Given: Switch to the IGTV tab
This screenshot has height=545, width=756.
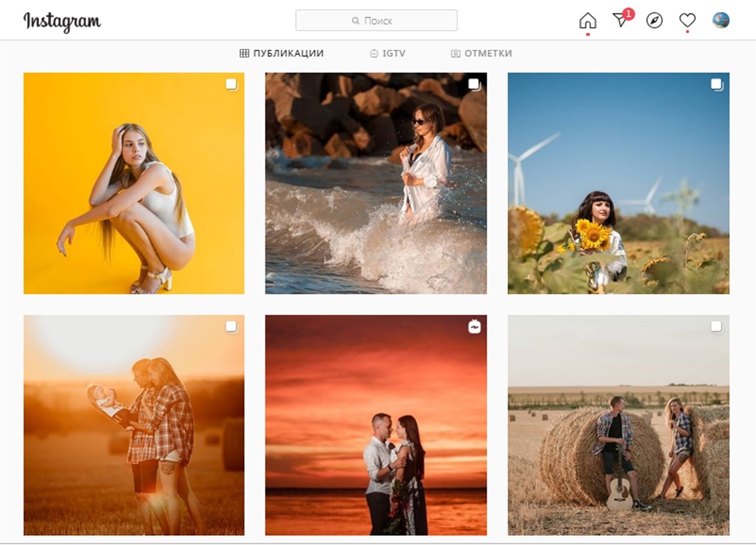Looking at the screenshot, I should [x=388, y=53].
